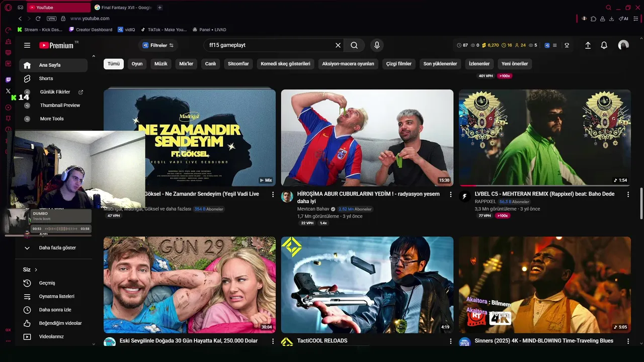Toggle Opera VPN badge
Image resolution: width=644 pixels, height=362 pixels.
51,19
